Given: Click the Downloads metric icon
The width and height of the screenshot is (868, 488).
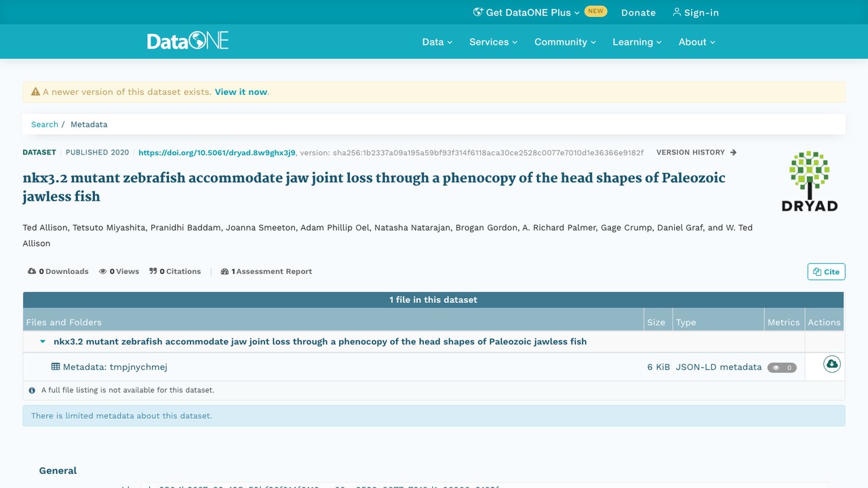Looking at the screenshot, I should click(32, 271).
